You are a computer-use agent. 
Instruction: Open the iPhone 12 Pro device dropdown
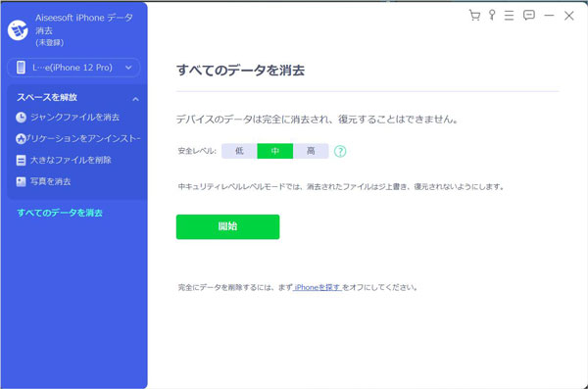tap(73, 68)
